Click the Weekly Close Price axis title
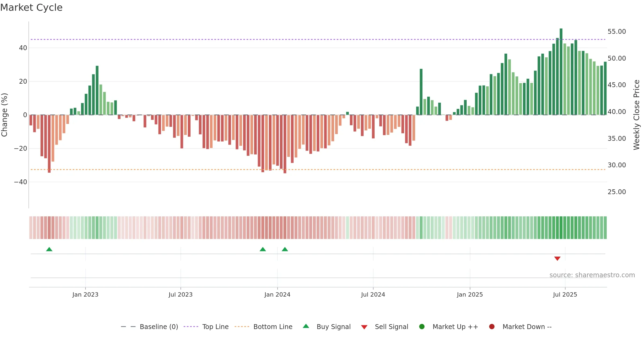 click(x=636, y=115)
